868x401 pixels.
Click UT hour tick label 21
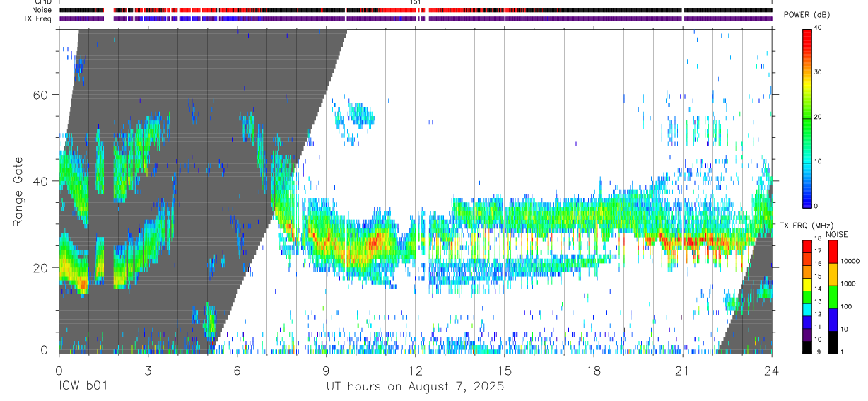[683, 370]
